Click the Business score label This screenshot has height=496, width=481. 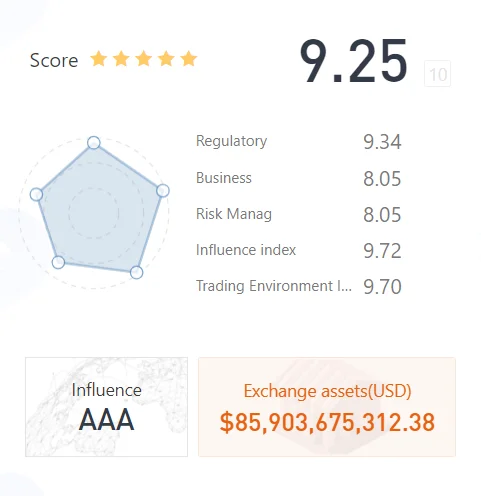(x=224, y=178)
